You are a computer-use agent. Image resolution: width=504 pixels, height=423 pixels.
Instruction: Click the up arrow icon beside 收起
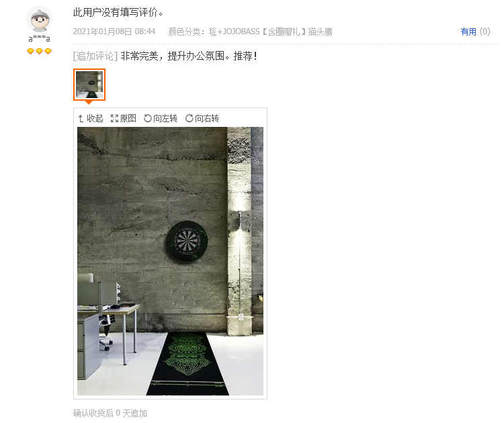click(81, 119)
